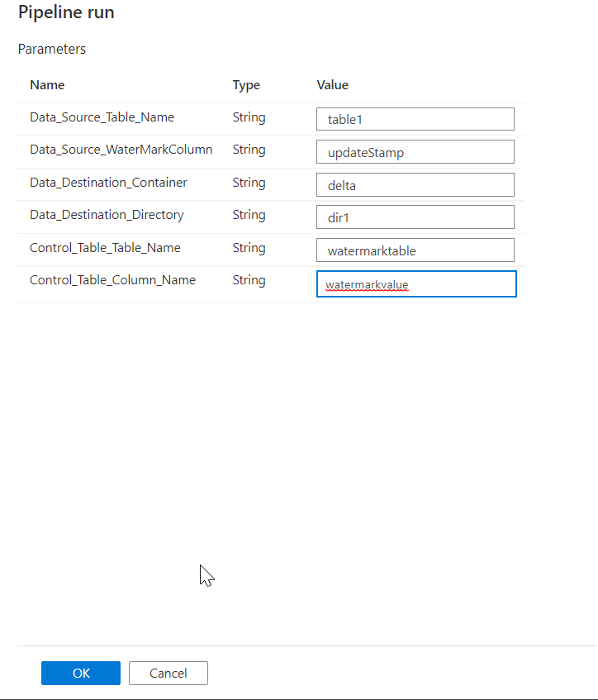This screenshot has height=700, width=598.
Task: Click the Name column header
Action: click(47, 85)
